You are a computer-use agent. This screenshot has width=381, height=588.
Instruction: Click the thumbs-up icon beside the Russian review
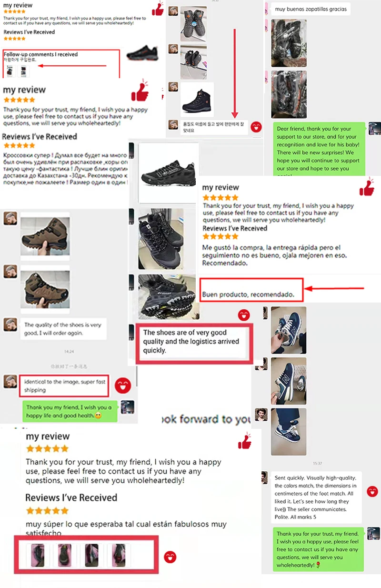tap(140, 91)
